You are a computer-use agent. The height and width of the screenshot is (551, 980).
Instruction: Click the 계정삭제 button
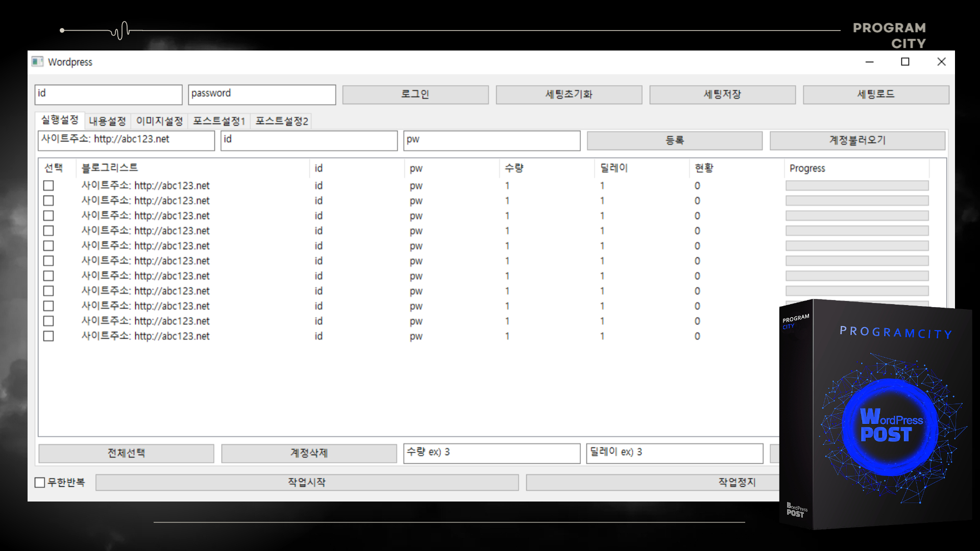click(x=309, y=453)
